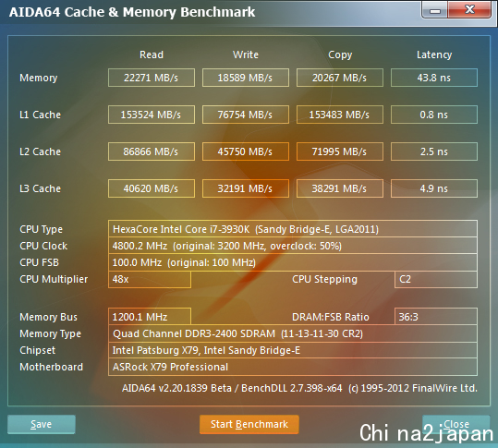Select L2 Cache Copy 71995 MB/s

(340, 151)
